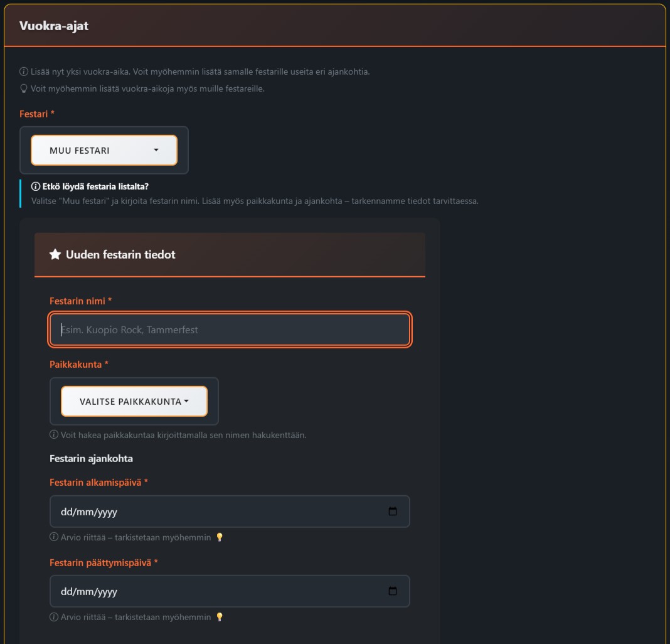Click the caret arrow in the MUU FESTARI selector

point(156,150)
